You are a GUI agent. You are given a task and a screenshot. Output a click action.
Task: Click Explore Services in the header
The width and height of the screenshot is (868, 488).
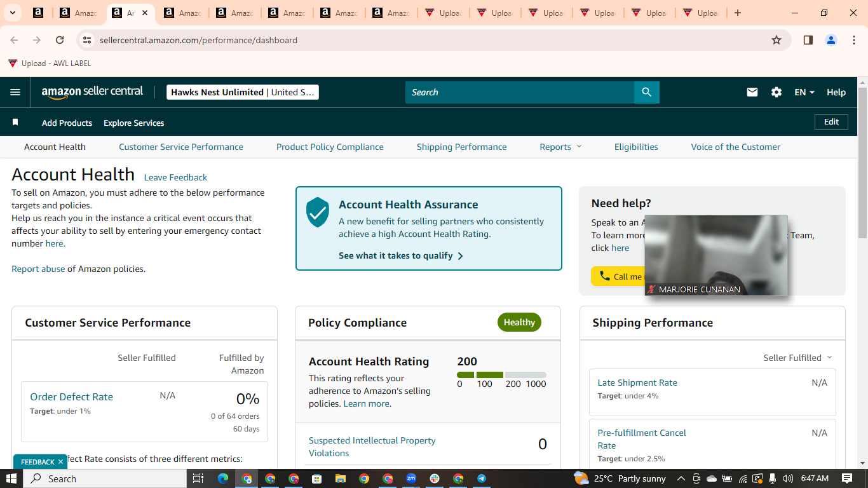[134, 123]
